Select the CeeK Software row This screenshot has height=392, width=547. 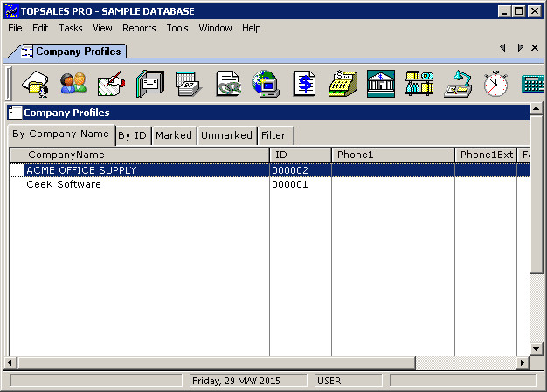point(269,184)
